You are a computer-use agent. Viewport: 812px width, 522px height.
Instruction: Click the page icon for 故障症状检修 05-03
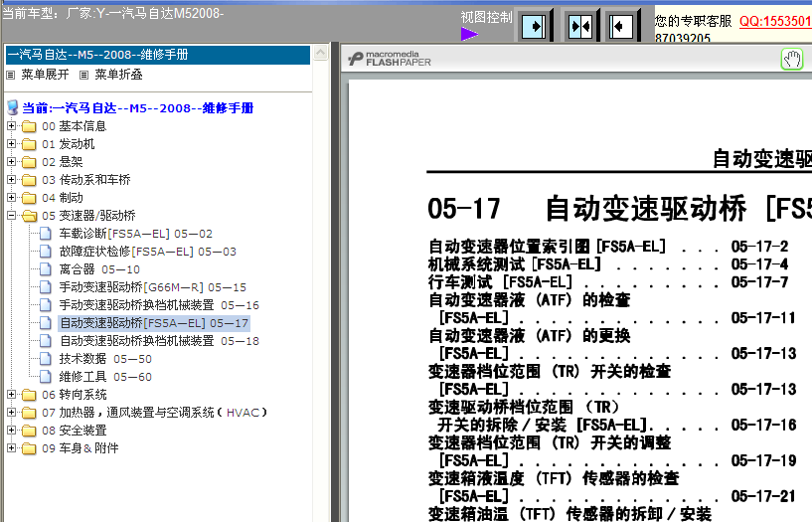[x=46, y=252]
